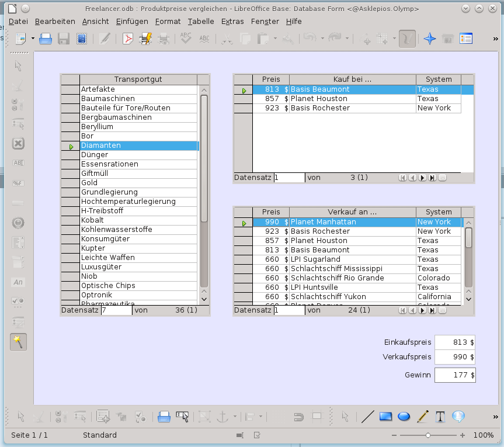Open the Einfügen menu
This screenshot has height=447, width=504.
tap(132, 22)
